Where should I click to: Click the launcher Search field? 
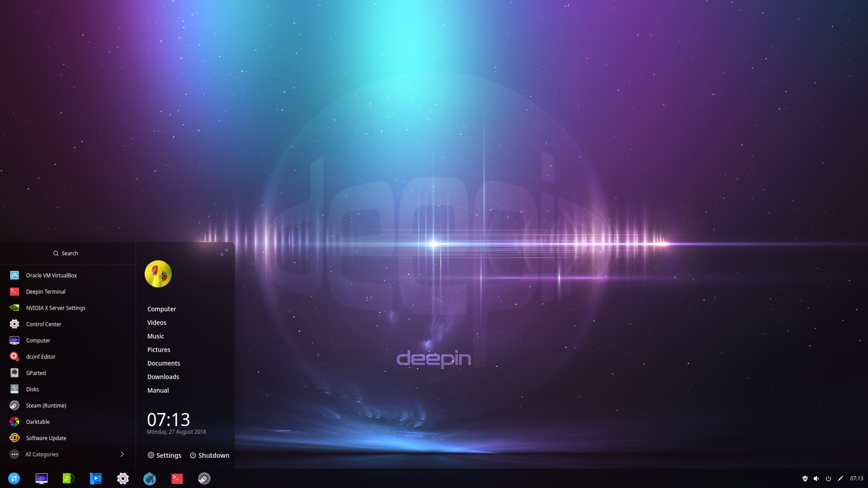pyautogui.click(x=68, y=253)
